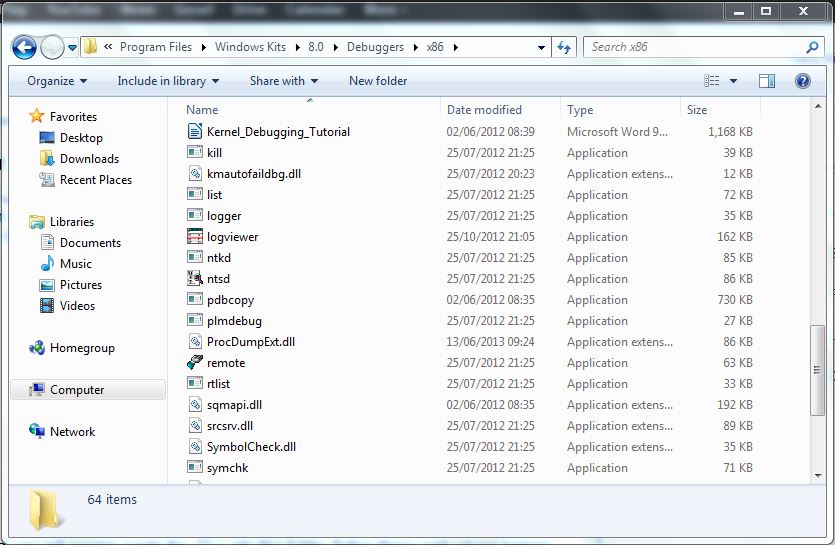Open the Music library
Viewport: 835px width, 545px height.
(76, 264)
